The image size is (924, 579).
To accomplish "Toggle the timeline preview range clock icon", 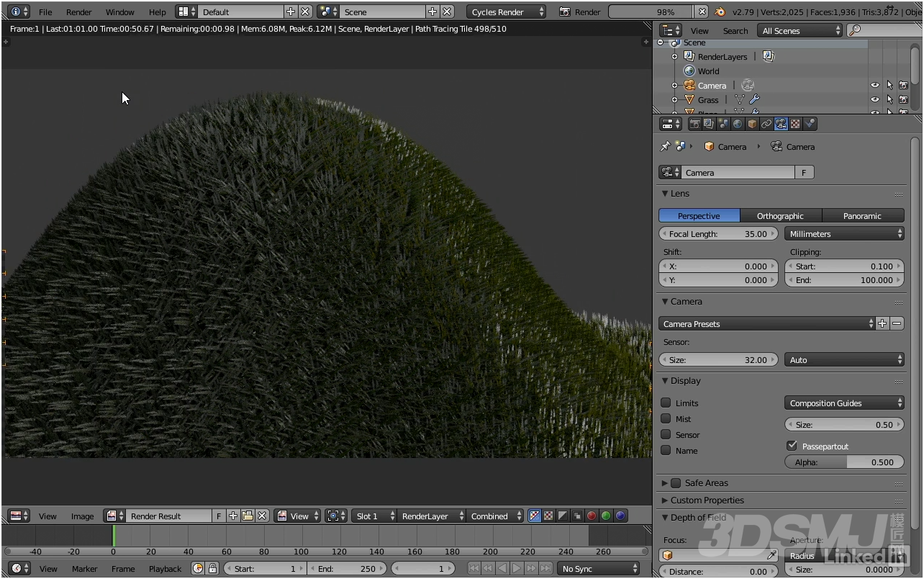I will pyautogui.click(x=198, y=568).
